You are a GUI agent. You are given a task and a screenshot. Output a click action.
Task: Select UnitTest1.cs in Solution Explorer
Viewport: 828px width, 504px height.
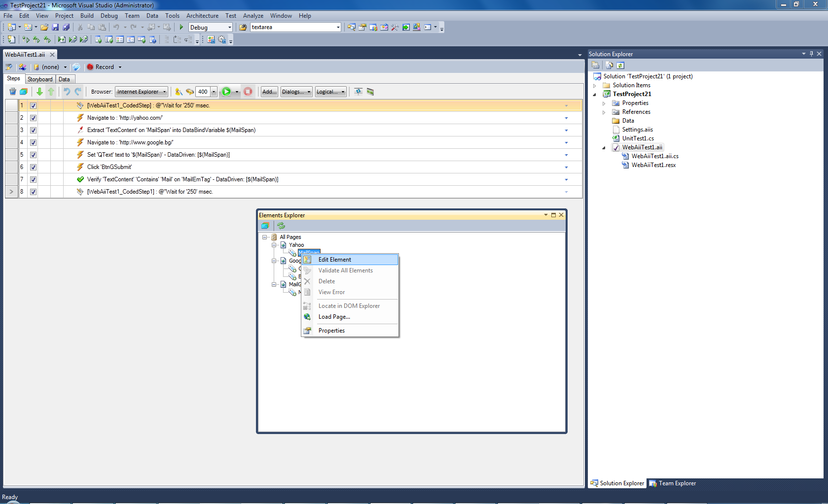tap(638, 138)
